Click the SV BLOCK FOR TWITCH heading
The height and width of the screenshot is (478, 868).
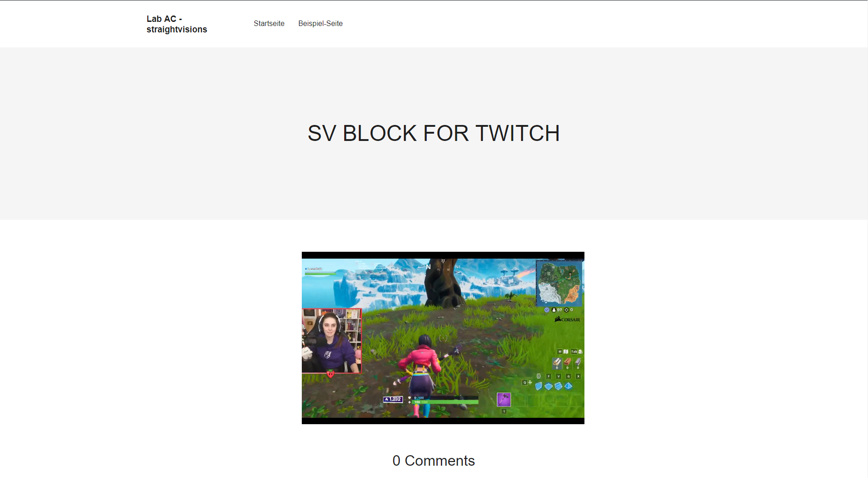tap(434, 134)
